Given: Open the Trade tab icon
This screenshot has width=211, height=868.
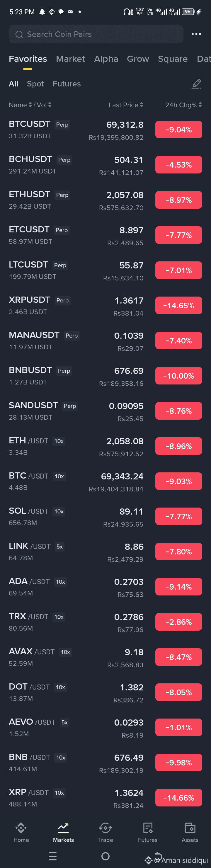Looking at the screenshot, I should pyautogui.click(x=105, y=828).
